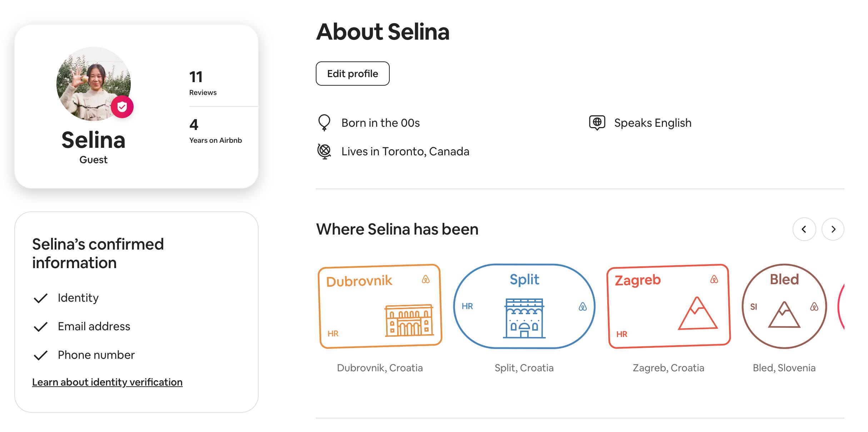Open Learn about identity verification link
The height and width of the screenshot is (432, 868).
(107, 382)
